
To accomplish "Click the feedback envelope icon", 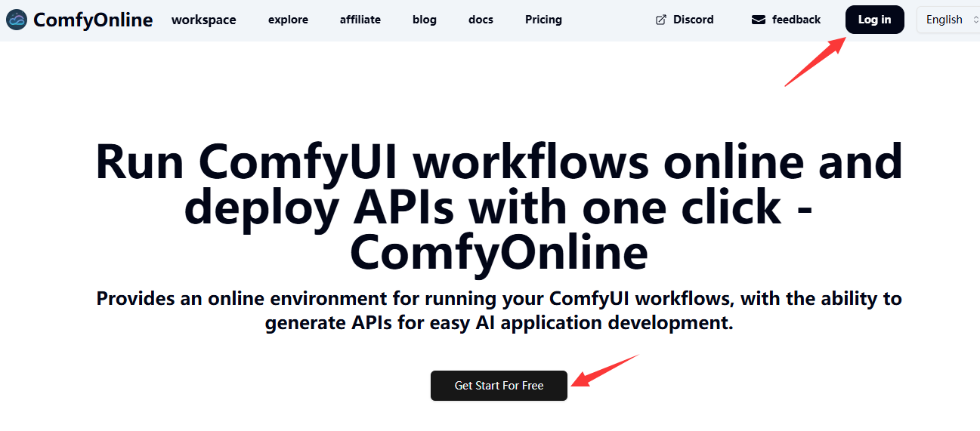I will [759, 20].
